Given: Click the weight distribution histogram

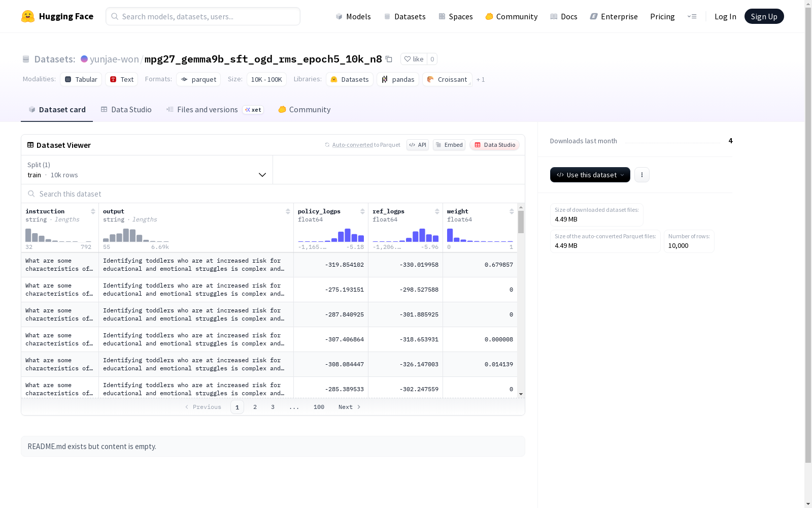Looking at the screenshot, I should click(480, 235).
